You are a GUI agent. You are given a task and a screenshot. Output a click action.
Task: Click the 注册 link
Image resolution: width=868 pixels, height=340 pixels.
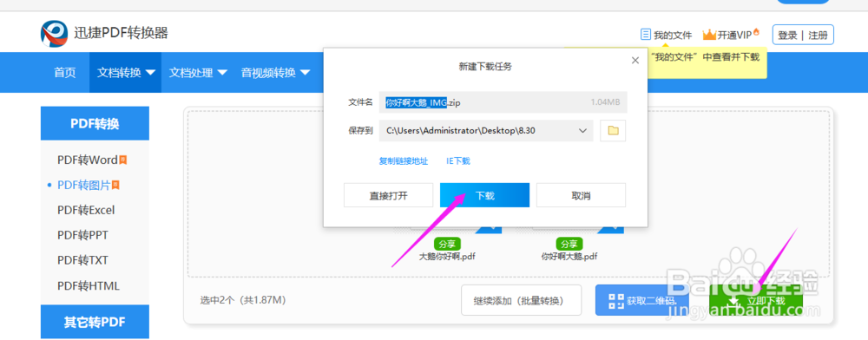[819, 36]
